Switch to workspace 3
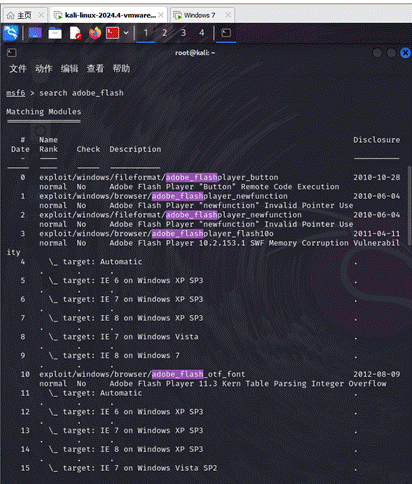 click(183, 33)
